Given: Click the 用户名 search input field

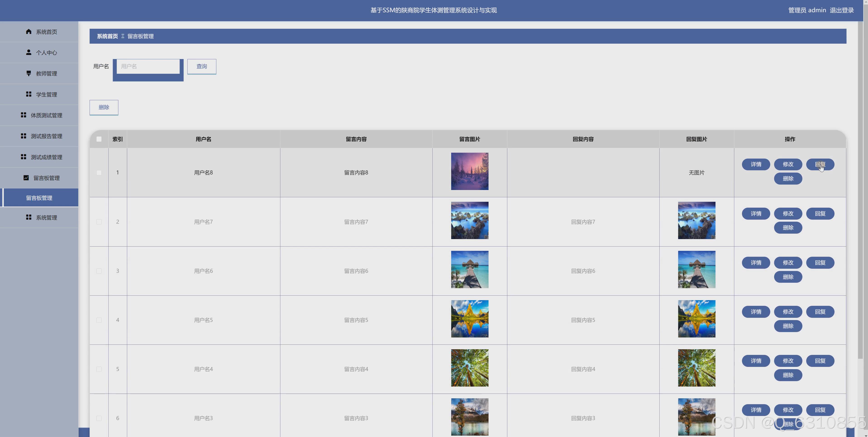Looking at the screenshot, I should pyautogui.click(x=148, y=66).
